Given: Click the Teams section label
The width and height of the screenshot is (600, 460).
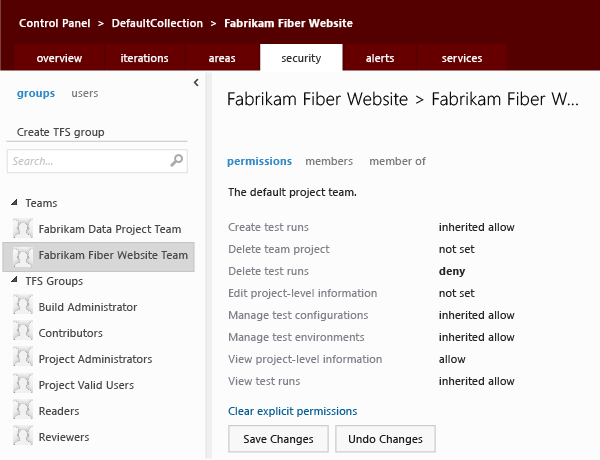Looking at the screenshot, I should tap(41, 203).
